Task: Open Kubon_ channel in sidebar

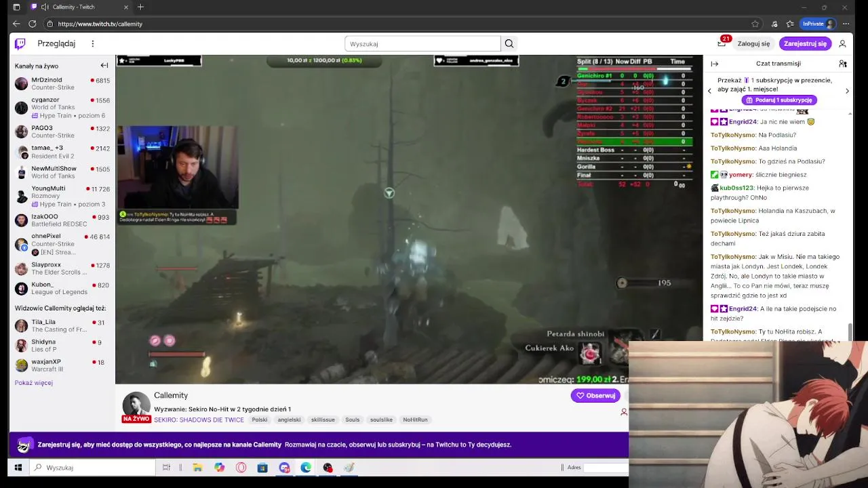Action: (62, 288)
